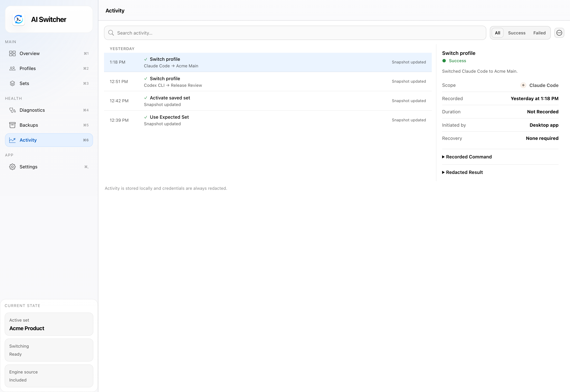
Task: Navigate to Diagnostics
Action: pos(49,110)
